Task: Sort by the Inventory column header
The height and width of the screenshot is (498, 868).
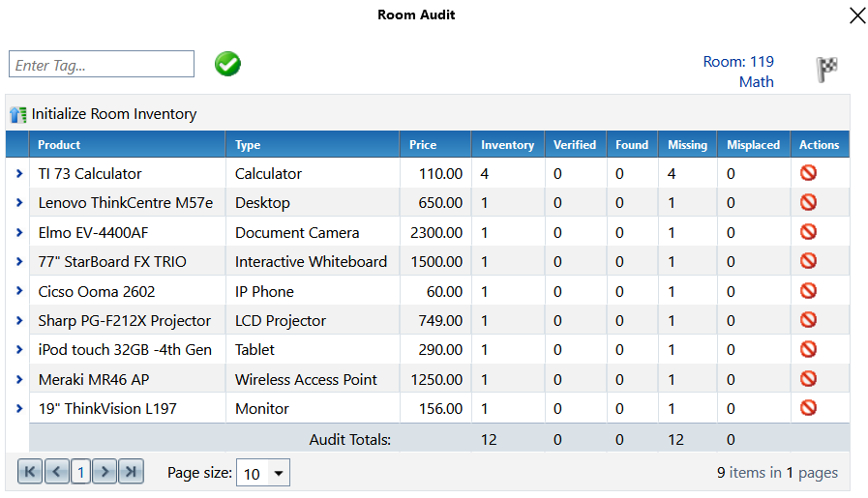Action: pos(508,145)
